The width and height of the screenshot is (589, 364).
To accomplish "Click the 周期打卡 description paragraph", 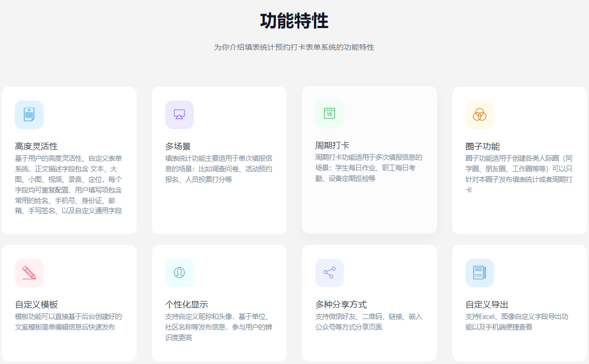I will tap(369, 168).
